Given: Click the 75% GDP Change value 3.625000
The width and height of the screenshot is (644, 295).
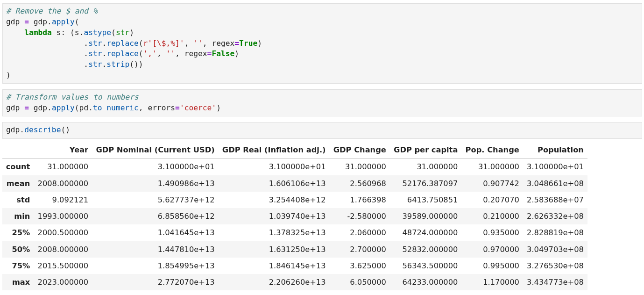Looking at the screenshot, I should 368,266.
